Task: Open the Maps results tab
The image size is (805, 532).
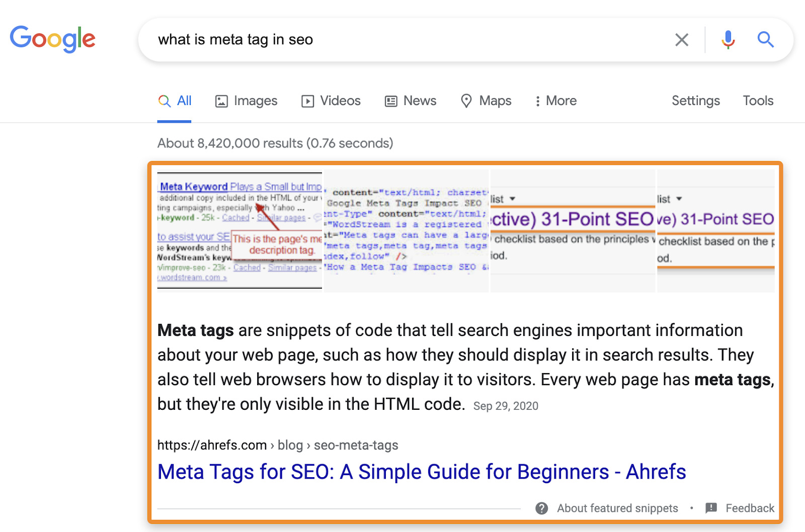Action: 486,101
